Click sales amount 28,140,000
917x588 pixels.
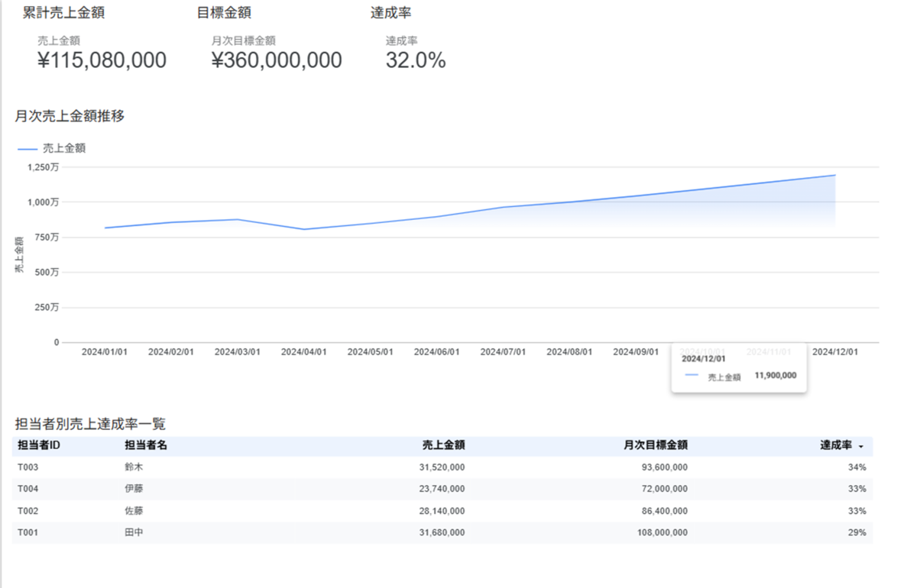pyautogui.click(x=442, y=511)
